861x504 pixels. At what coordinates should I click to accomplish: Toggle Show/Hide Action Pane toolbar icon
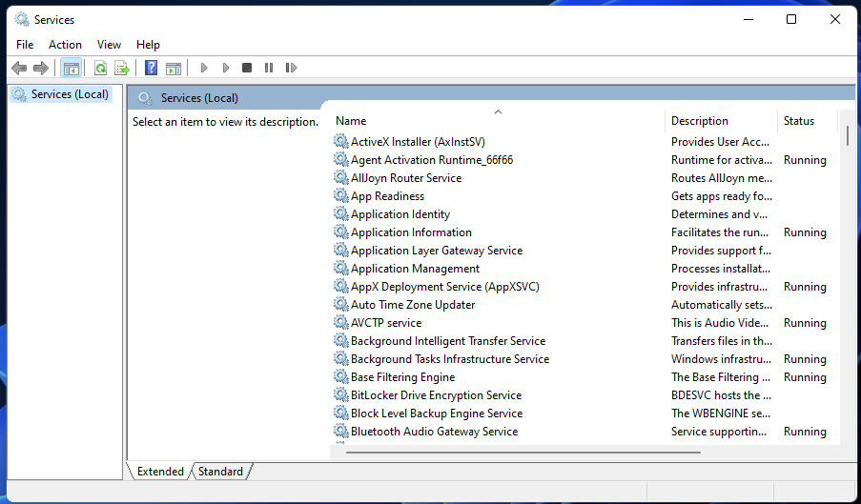pos(174,68)
